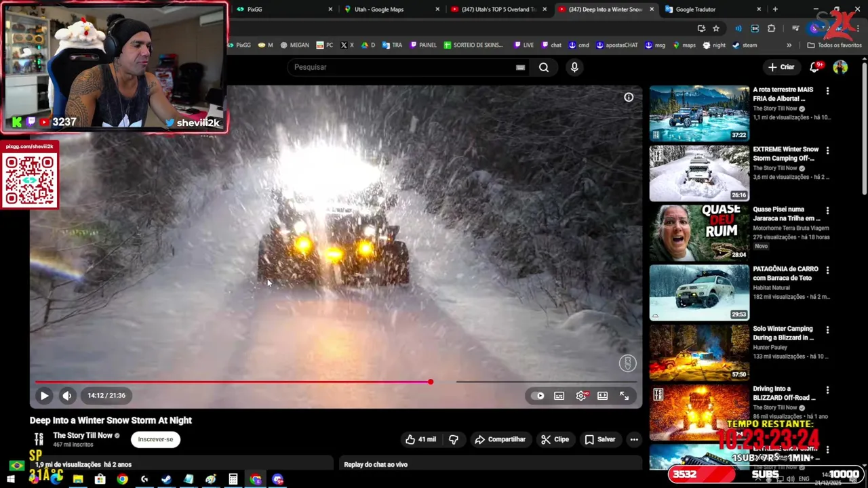Mute the video volume

(x=67, y=396)
